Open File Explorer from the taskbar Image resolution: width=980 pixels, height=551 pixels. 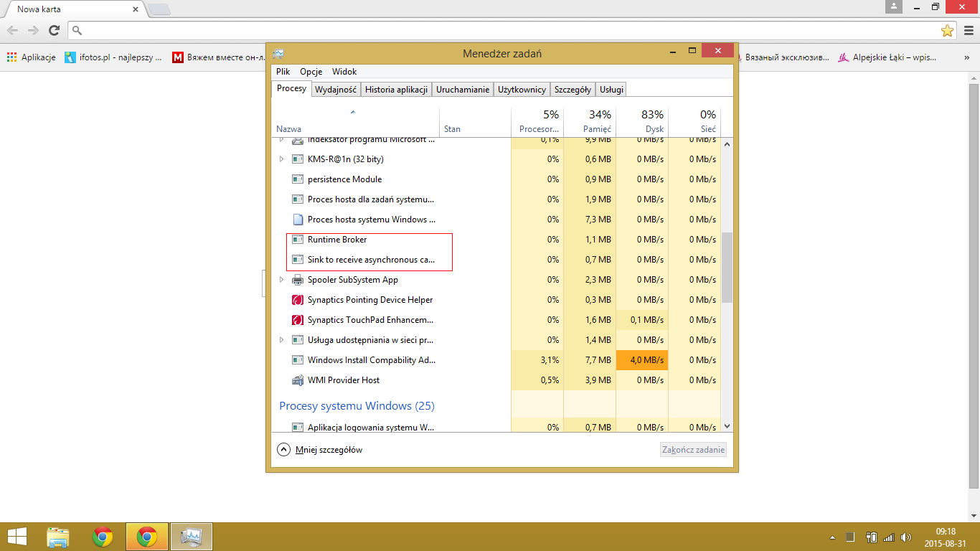58,537
